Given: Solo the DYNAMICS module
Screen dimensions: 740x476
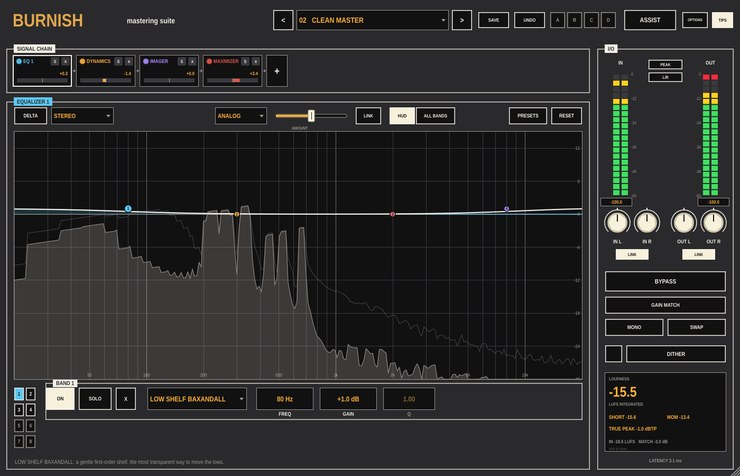Looking at the screenshot, I should (x=118, y=61).
